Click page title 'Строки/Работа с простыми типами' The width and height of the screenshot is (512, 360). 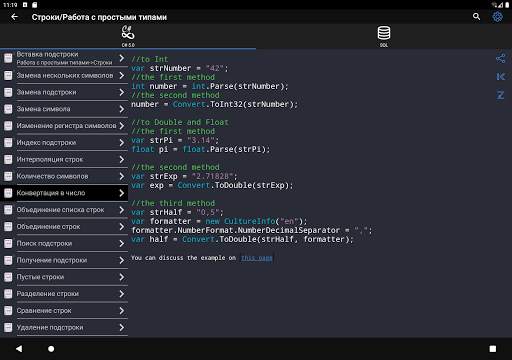click(x=99, y=17)
